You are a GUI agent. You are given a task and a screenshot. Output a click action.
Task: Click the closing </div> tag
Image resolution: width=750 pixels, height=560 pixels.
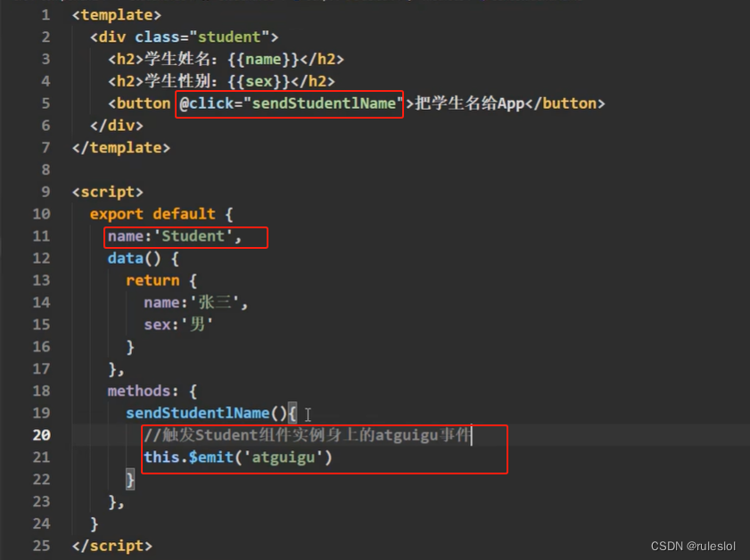(x=117, y=126)
